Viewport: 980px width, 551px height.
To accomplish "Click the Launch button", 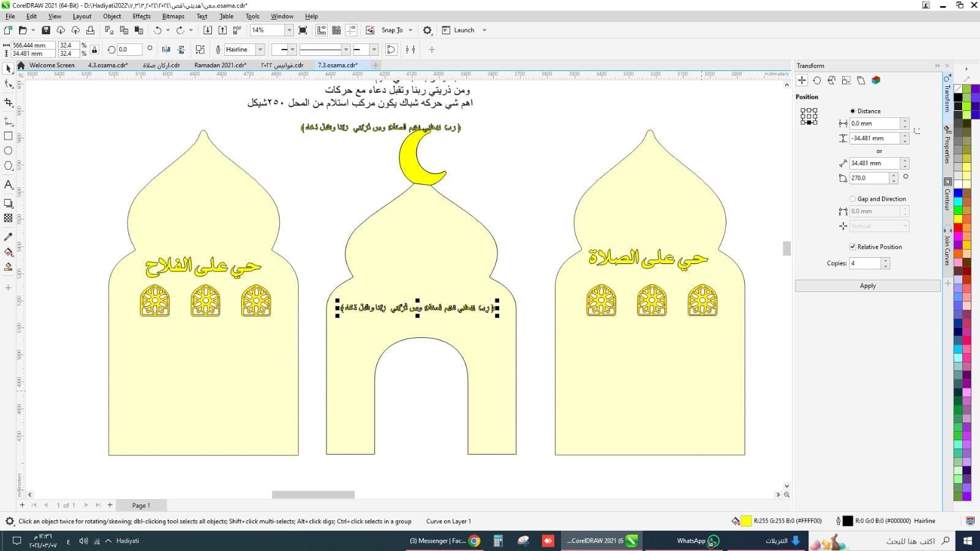I will (x=464, y=30).
